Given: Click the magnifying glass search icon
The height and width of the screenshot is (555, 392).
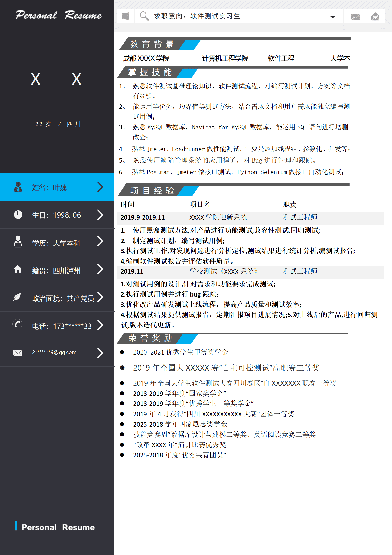Looking at the screenshot, I should pos(144,16).
